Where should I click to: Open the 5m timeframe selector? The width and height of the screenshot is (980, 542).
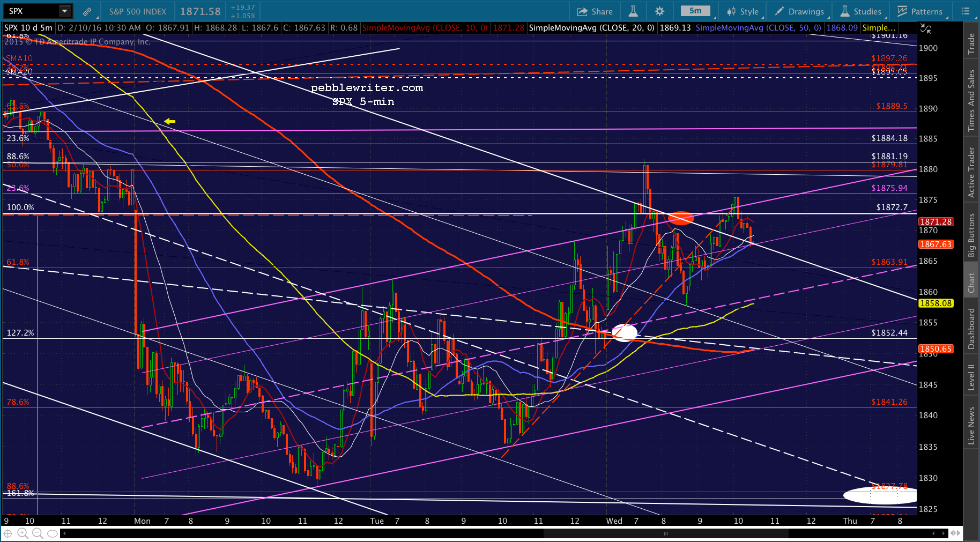pos(695,11)
